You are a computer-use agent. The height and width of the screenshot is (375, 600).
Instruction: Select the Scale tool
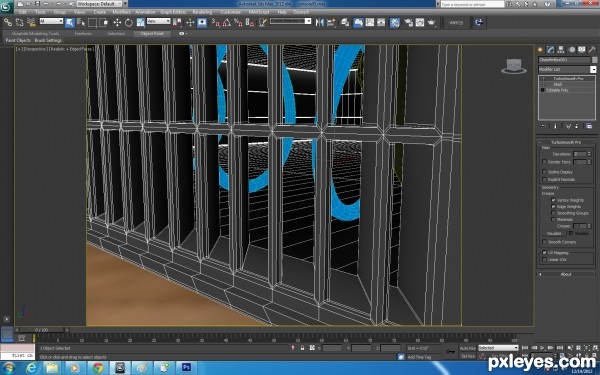pos(140,23)
